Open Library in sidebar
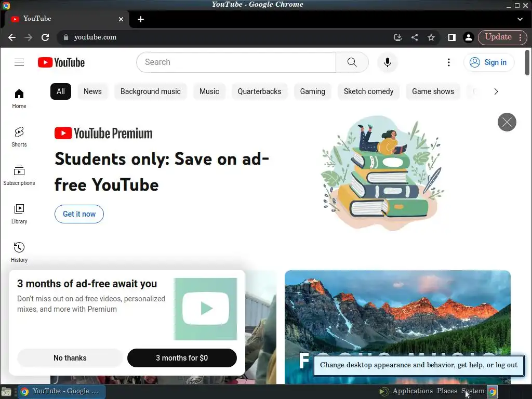Viewport: 532px width, 399px height. click(x=19, y=214)
